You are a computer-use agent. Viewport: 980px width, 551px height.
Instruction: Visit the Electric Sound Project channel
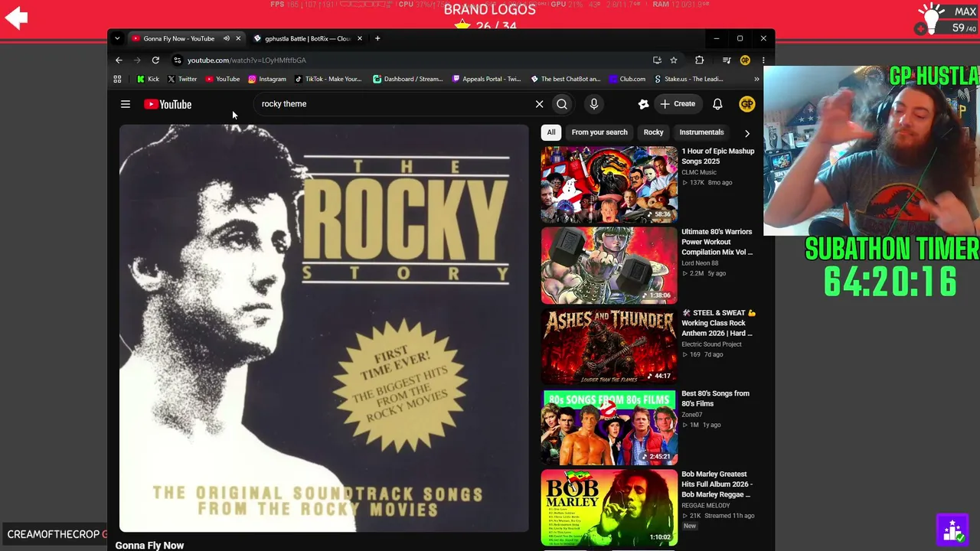[x=712, y=344]
